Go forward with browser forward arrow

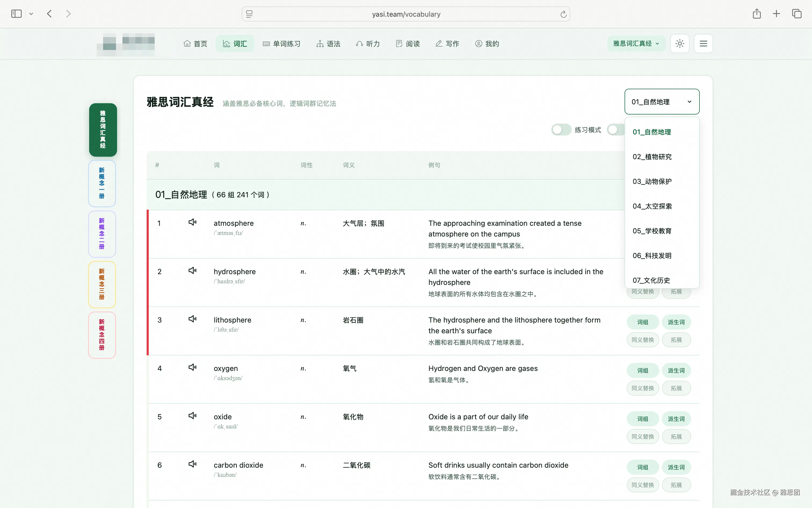click(68, 14)
